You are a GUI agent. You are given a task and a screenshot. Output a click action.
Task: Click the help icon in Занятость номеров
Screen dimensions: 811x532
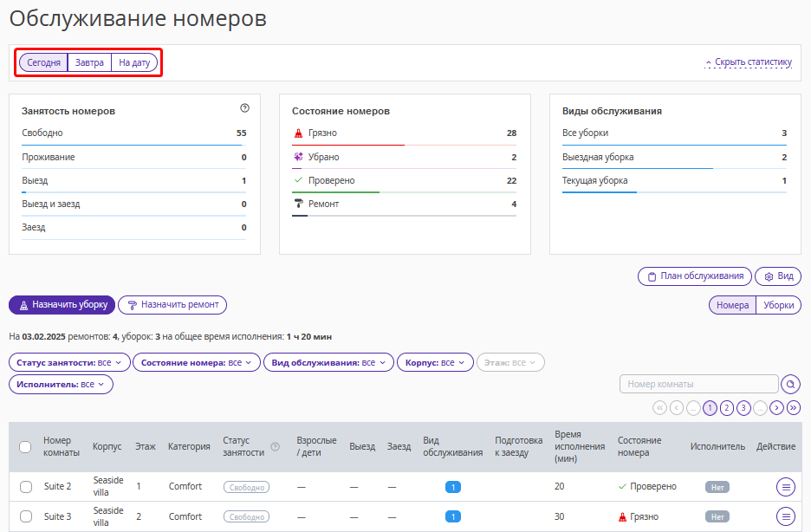click(244, 108)
